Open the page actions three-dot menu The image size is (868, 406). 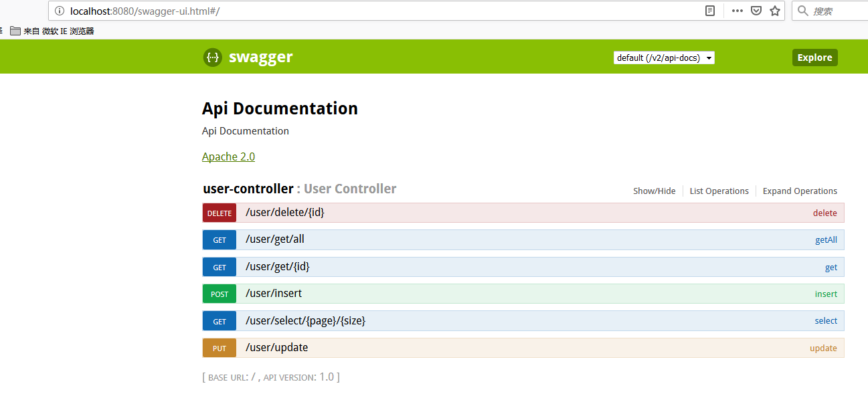coord(737,11)
